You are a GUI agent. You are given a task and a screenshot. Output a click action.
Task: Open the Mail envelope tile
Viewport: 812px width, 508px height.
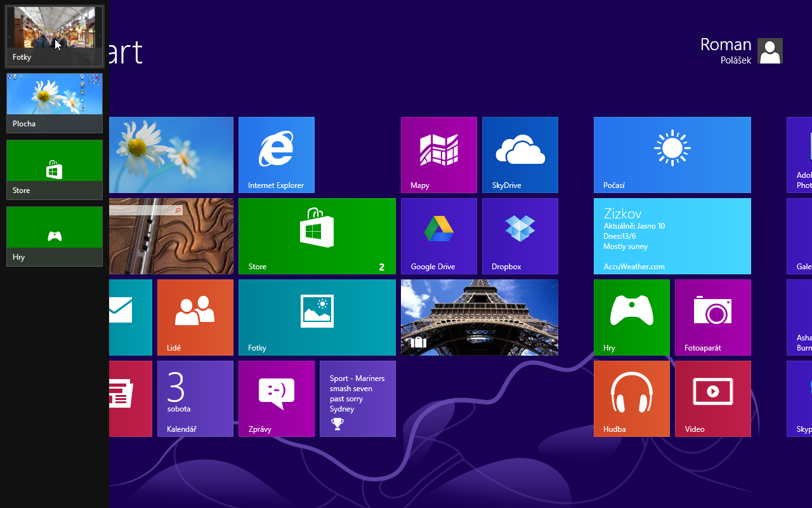click(131, 317)
